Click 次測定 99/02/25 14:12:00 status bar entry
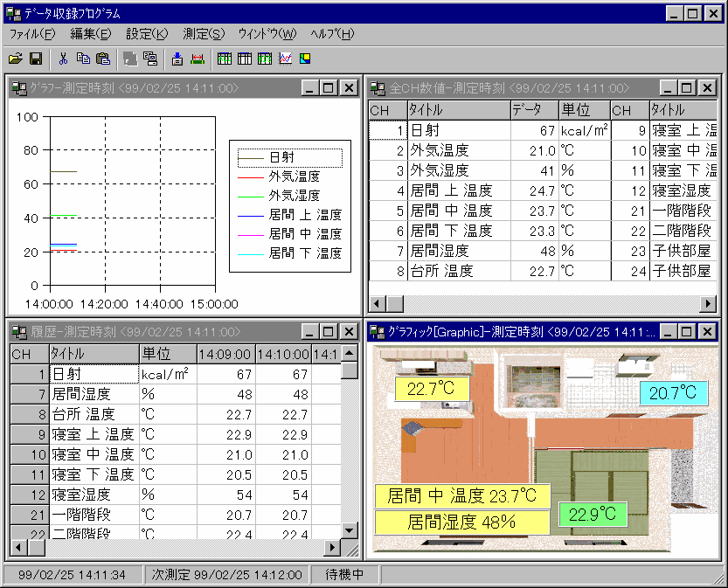The width and height of the screenshot is (728, 588). tap(226, 575)
